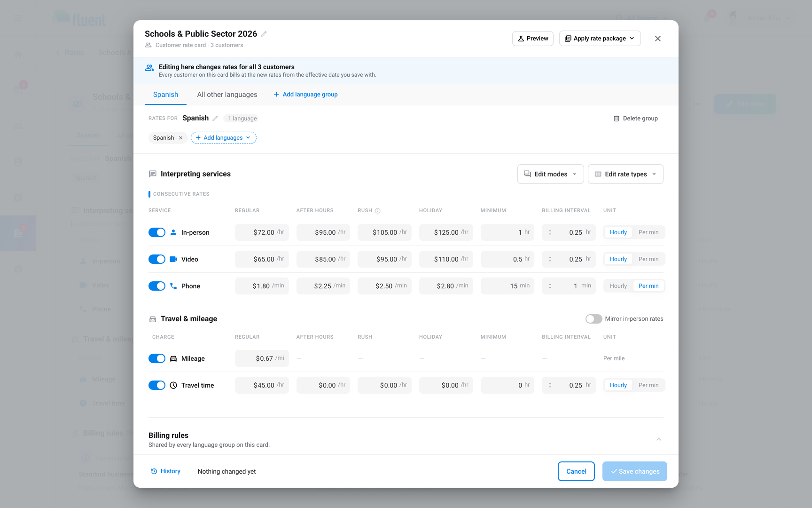Click the pencil icon beside the card title
812x508 pixels.
(x=264, y=34)
